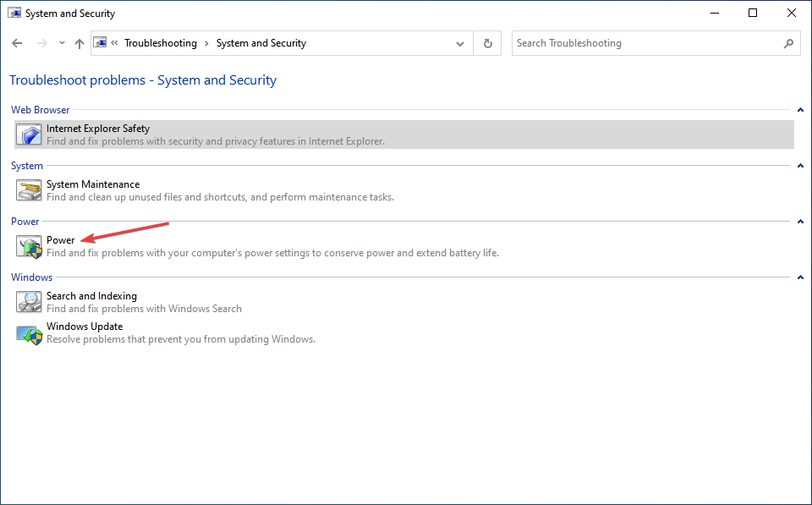Image resolution: width=812 pixels, height=505 pixels.
Task: Open the Windows Update troubleshooter icon
Action: [x=29, y=335]
